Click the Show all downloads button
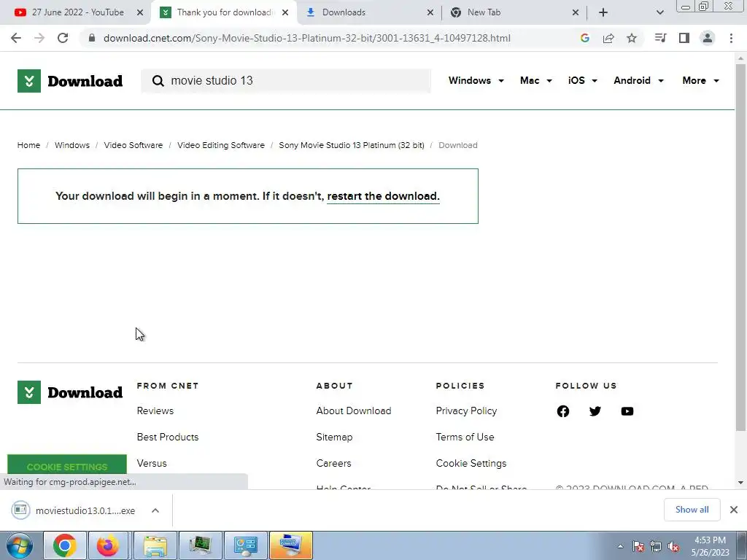The image size is (747, 560). 692,510
